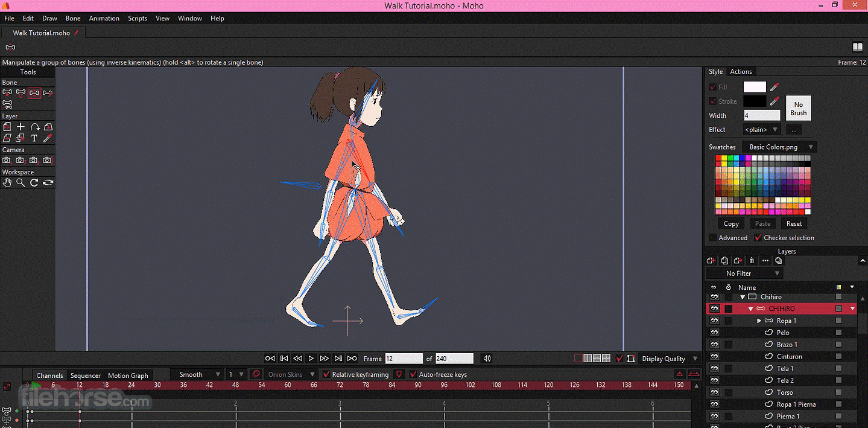Toggle visibility of the Pelo layer
The image size is (868, 428).
click(x=714, y=332)
